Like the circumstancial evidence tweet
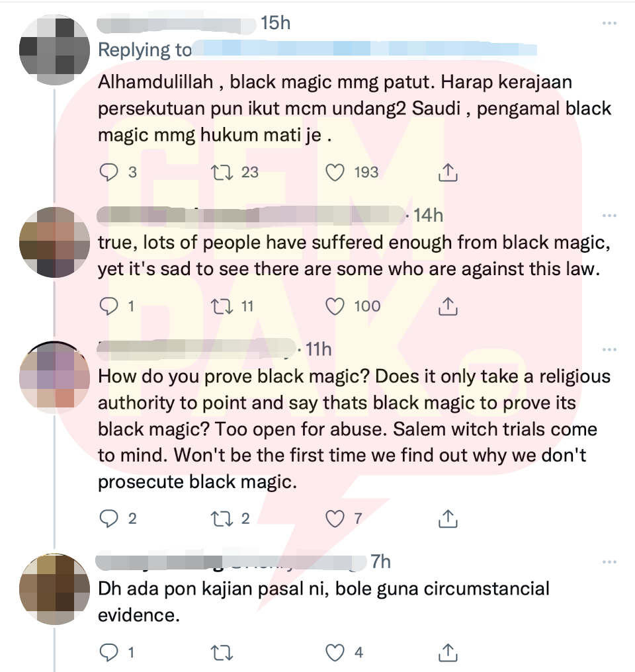635x672 pixels. tap(335, 653)
